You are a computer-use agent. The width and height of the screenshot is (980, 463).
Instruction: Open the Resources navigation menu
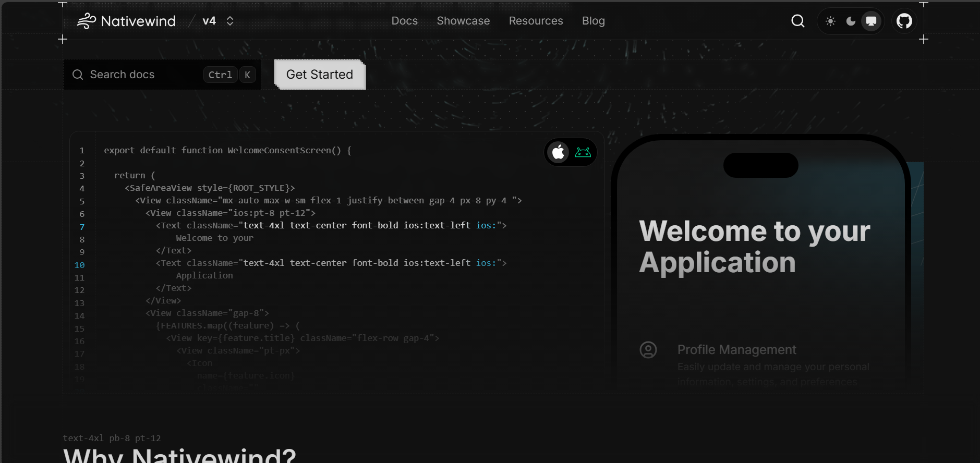(536, 21)
